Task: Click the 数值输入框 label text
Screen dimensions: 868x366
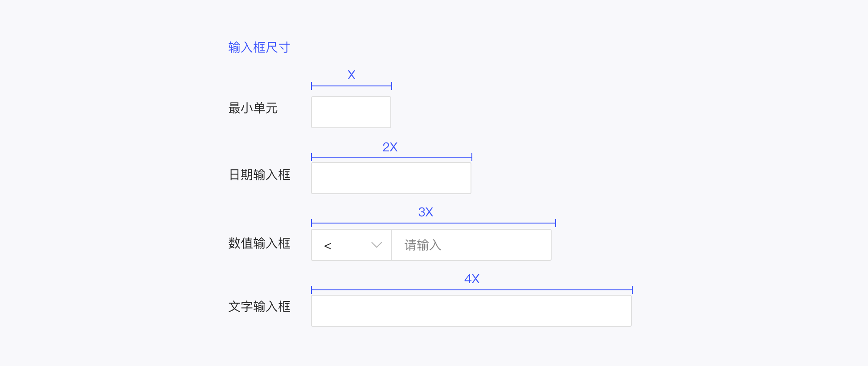Action: [x=259, y=243]
